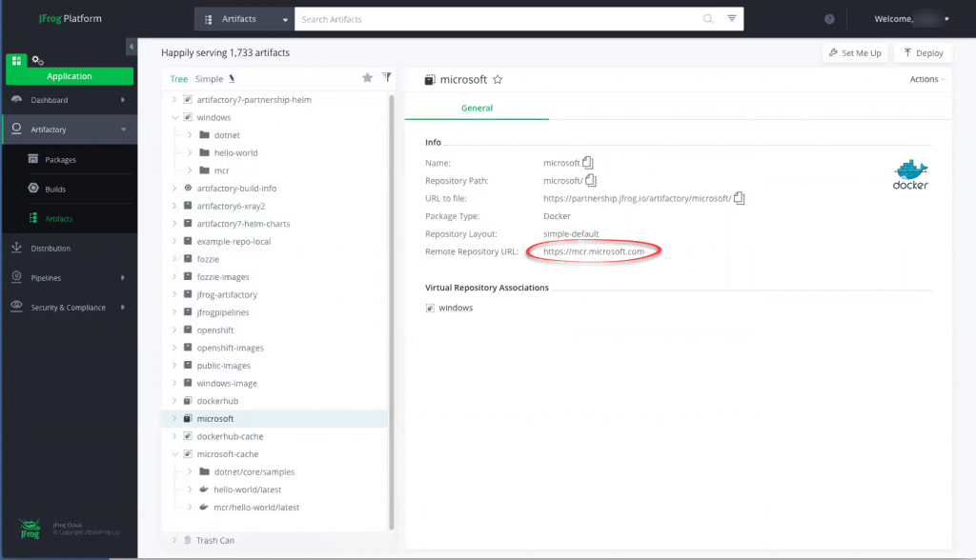This screenshot has height=560, width=976.
Task: Open the advanced search filter options
Action: pyautogui.click(x=731, y=19)
